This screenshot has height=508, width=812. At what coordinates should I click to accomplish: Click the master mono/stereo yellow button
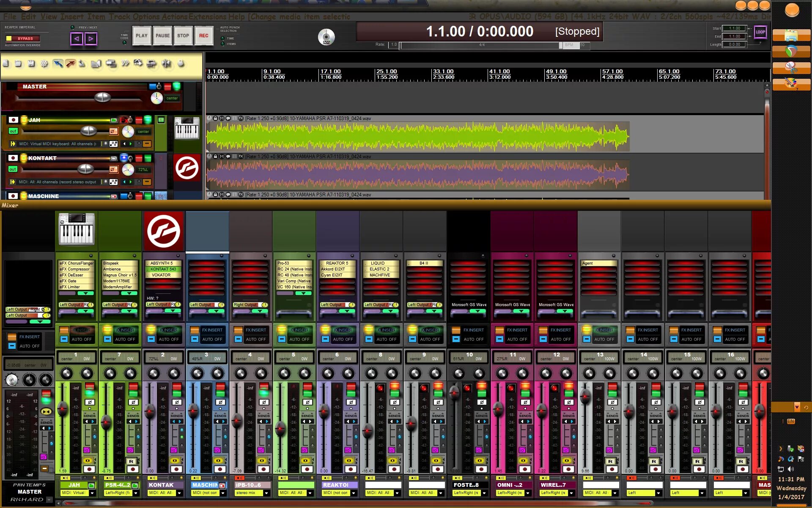pyautogui.click(x=47, y=411)
